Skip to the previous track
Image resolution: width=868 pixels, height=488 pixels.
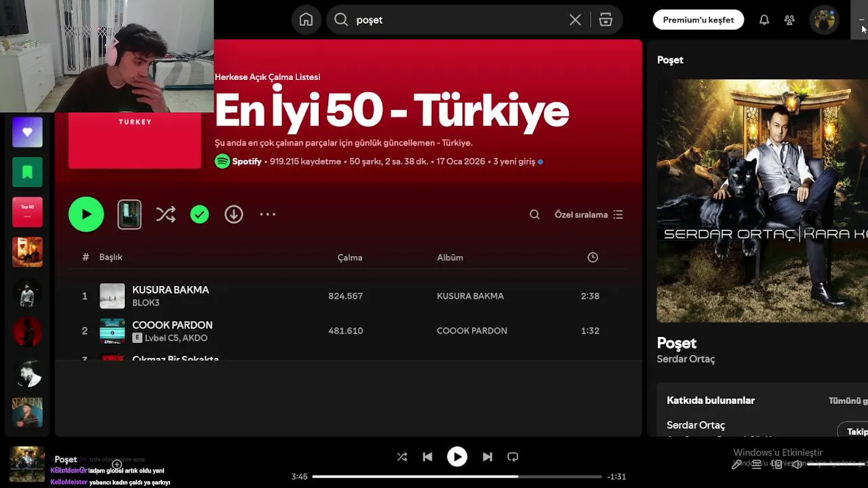tap(427, 457)
